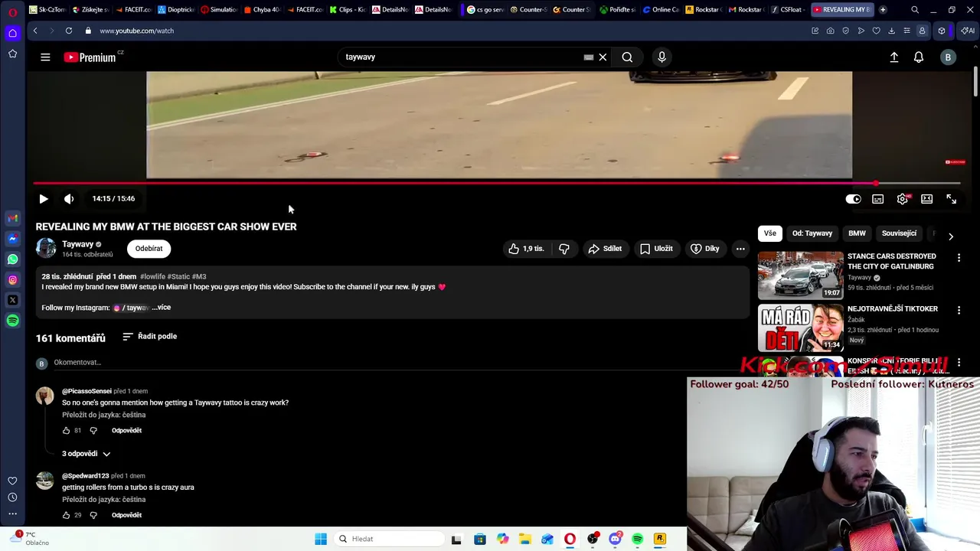Click the Windows taskbar search box 'Hledat'
This screenshot has height=551, width=980.
(x=389, y=539)
